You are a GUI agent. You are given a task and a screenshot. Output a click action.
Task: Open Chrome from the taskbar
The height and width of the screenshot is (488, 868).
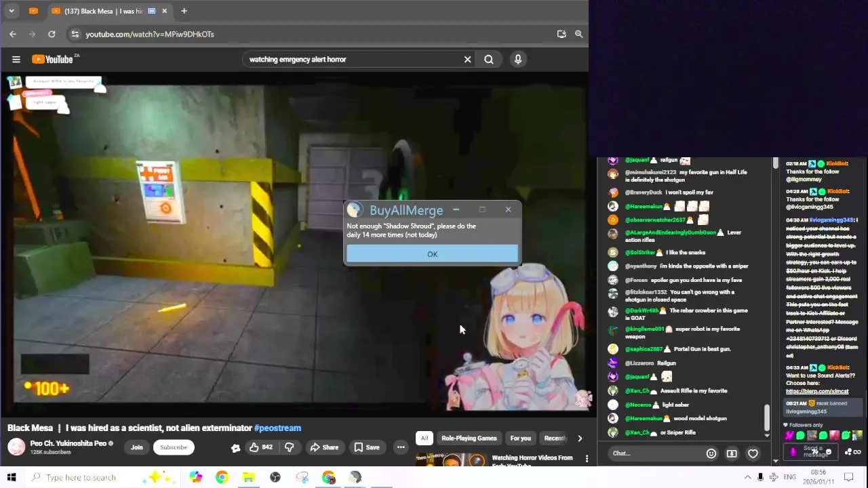222,477
